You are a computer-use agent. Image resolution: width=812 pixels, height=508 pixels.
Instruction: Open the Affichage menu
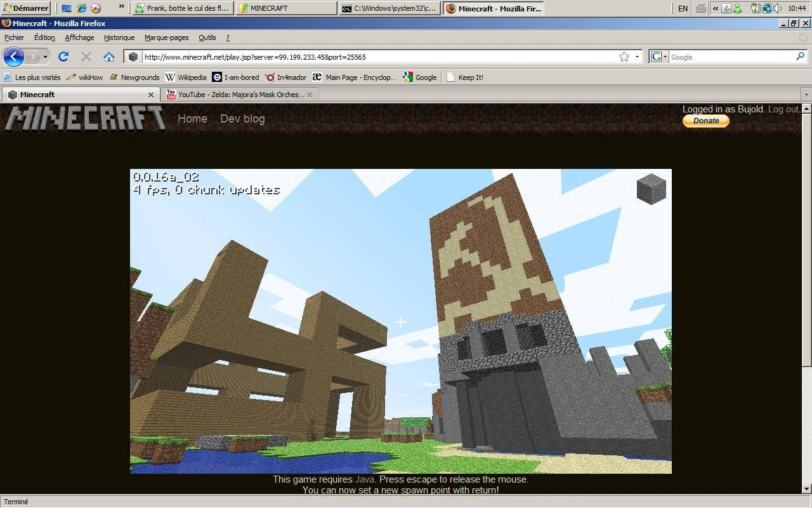[79, 37]
